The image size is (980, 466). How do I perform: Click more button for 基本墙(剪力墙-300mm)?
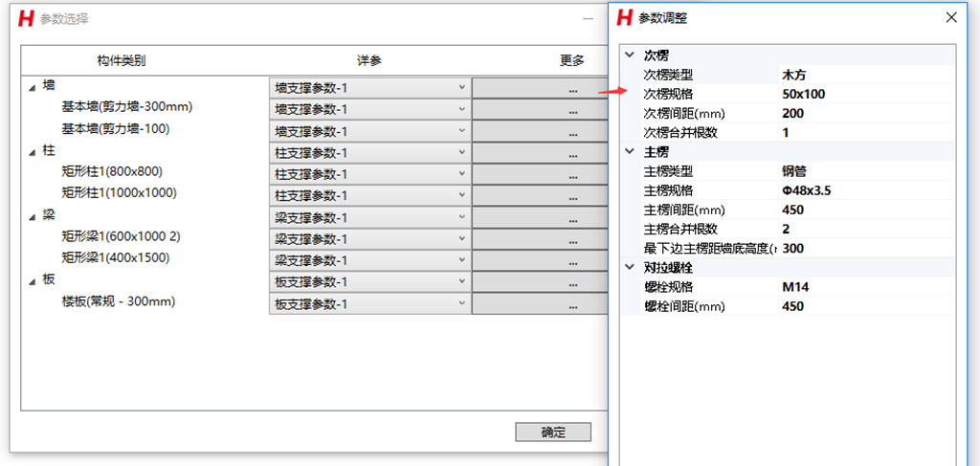tap(540, 109)
